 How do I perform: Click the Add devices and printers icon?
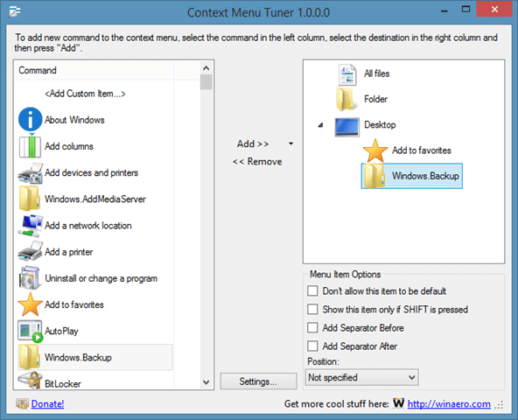30,173
